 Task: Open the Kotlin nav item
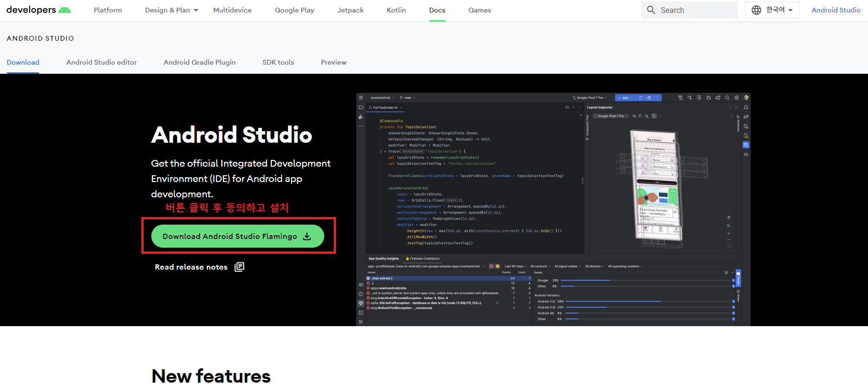coord(396,10)
